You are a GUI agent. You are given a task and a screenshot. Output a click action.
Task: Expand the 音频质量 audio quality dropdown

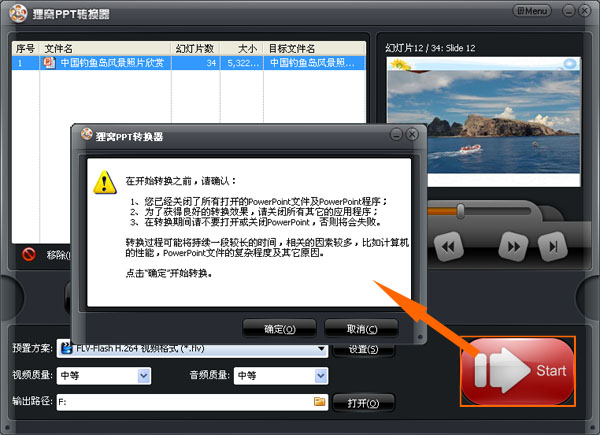pos(321,376)
